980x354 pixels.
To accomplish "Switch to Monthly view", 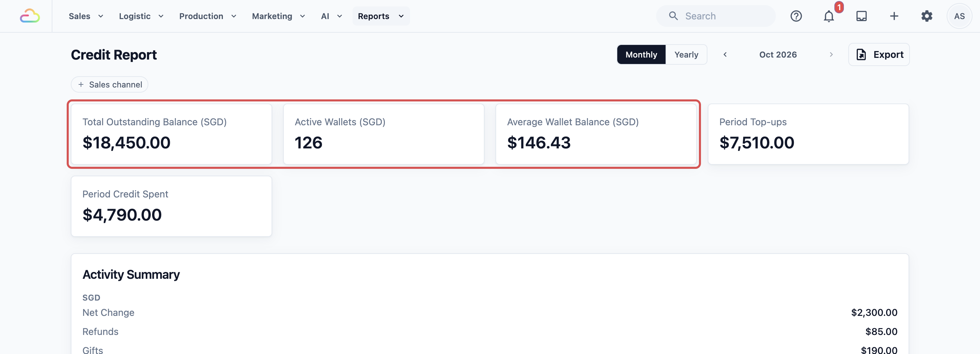I will coord(641,54).
